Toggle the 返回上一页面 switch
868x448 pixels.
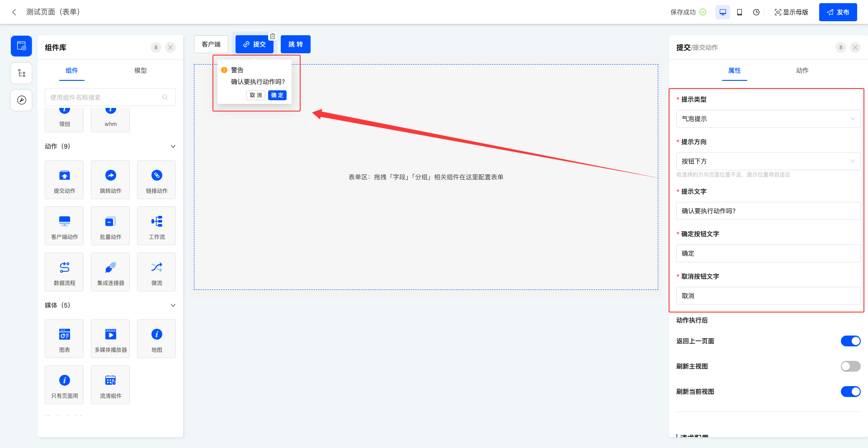(x=850, y=341)
